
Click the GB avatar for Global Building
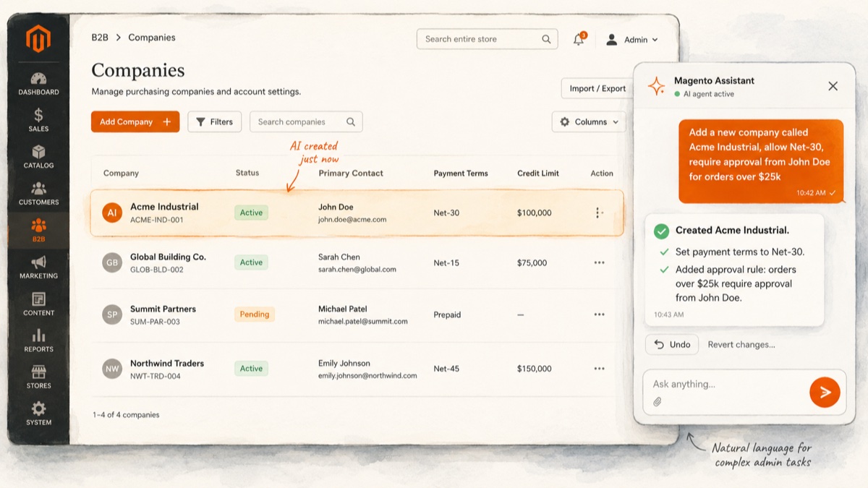(x=112, y=262)
